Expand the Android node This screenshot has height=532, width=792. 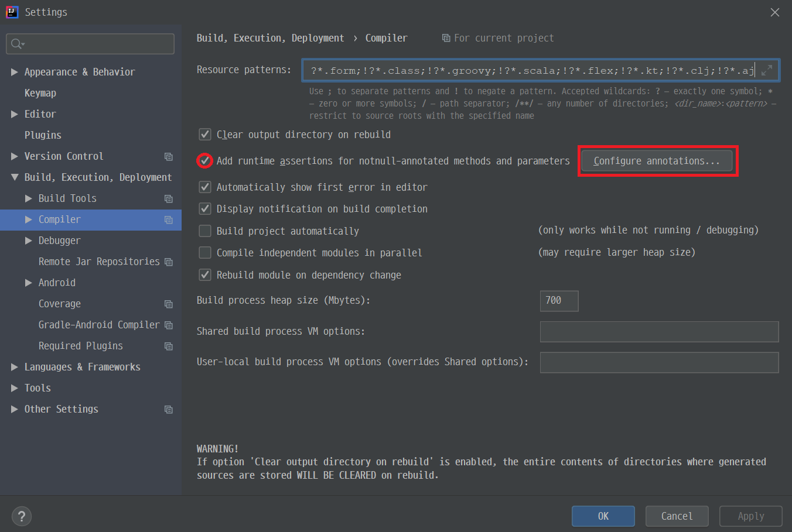pyautogui.click(x=29, y=283)
